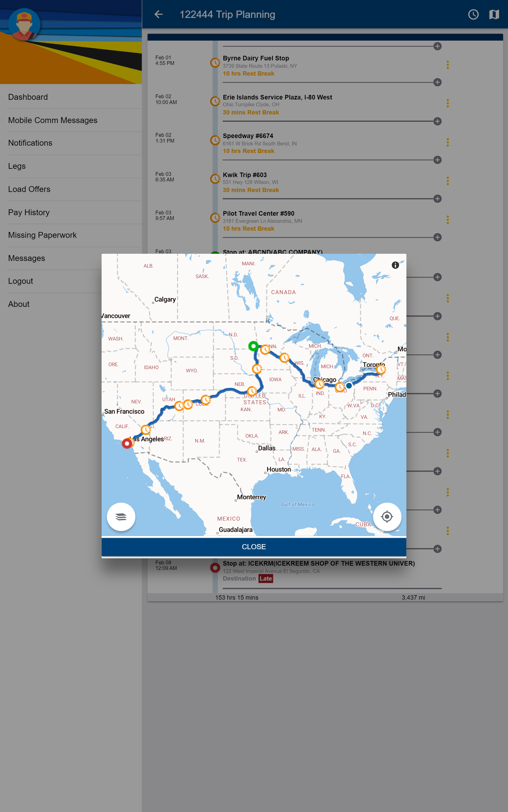Open options for Pilot Travel Center #590
This screenshot has height=812, width=508.
point(448,220)
